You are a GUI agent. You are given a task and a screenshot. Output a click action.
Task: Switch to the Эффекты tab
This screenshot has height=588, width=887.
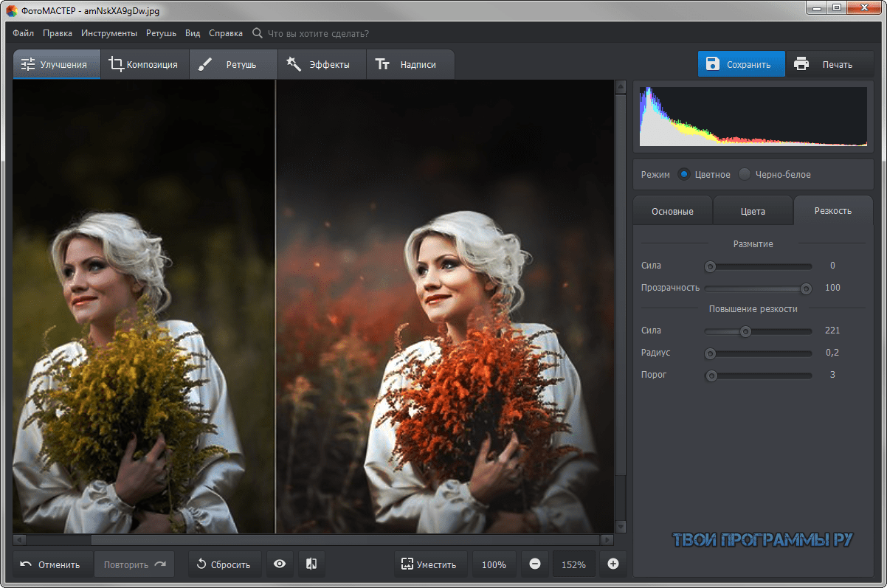pyautogui.click(x=322, y=64)
